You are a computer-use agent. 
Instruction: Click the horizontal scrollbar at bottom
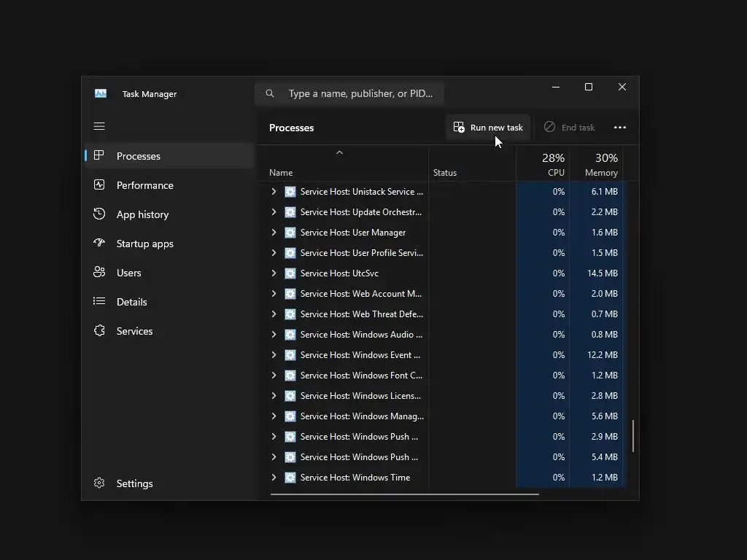click(404, 494)
